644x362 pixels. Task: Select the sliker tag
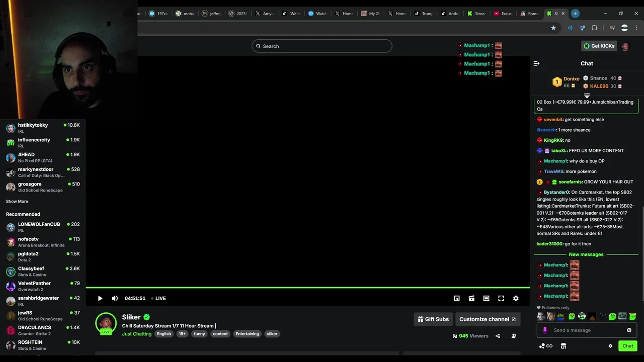pos(272,334)
